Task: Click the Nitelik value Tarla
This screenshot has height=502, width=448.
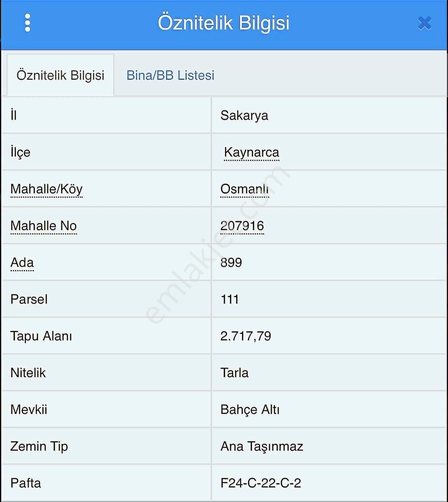Action: click(234, 373)
